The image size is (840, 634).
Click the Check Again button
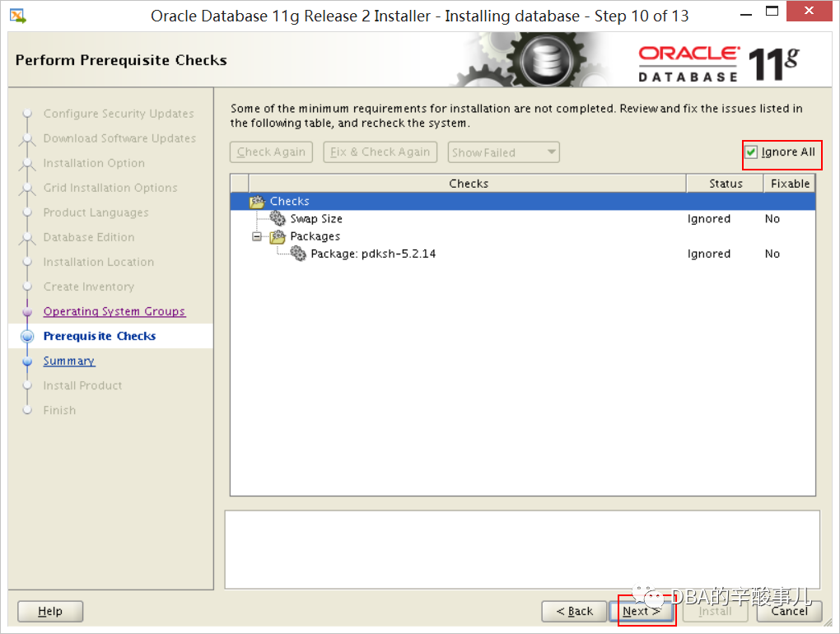[271, 152]
